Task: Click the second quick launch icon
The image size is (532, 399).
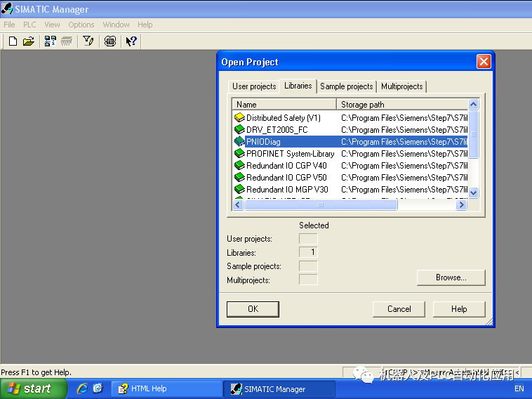Action: 98,388
